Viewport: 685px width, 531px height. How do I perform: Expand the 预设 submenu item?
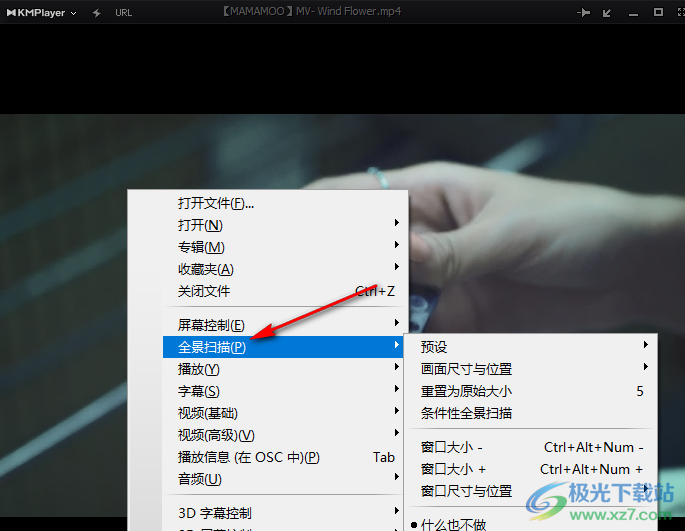point(532,347)
